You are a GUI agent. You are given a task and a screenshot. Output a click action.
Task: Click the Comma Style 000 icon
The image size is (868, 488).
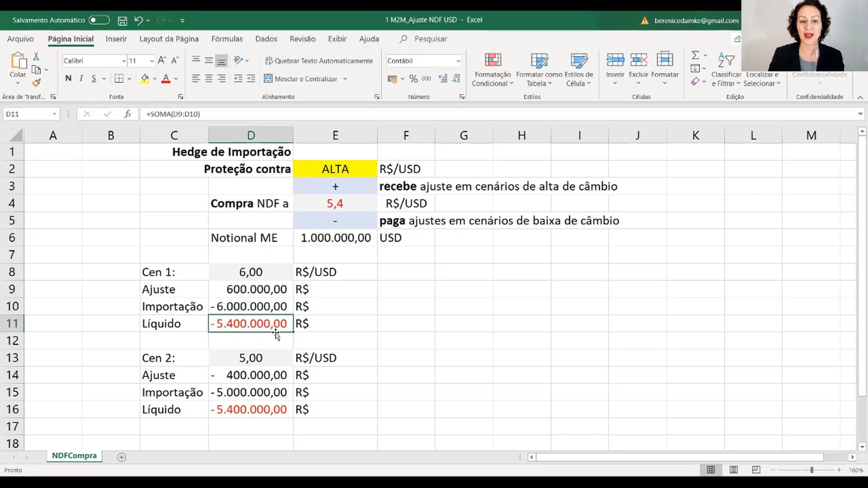pyautogui.click(x=426, y=79)
